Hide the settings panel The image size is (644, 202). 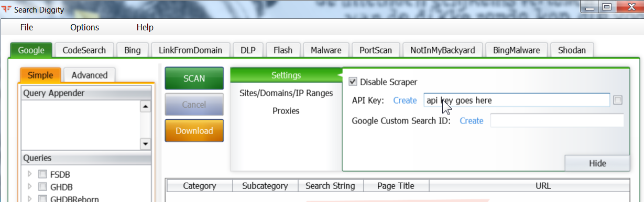597,163
